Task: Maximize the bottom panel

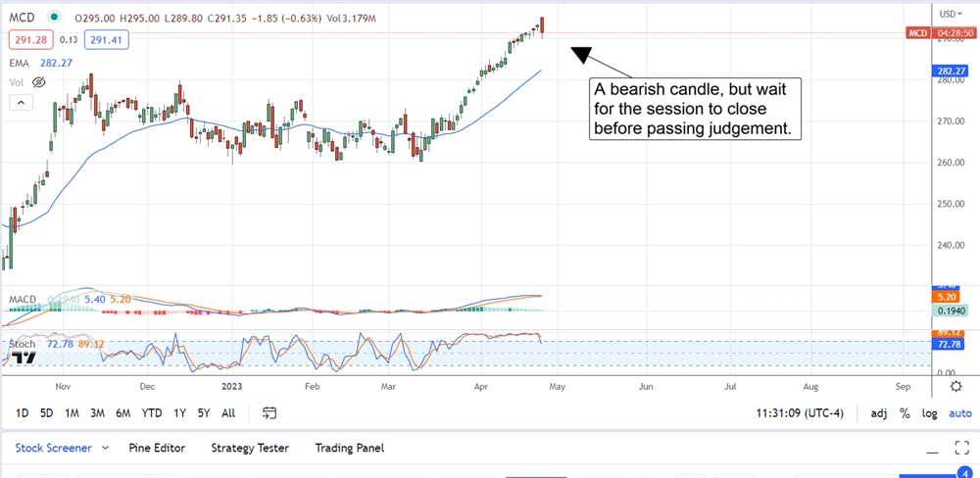Action: point(961,448)
